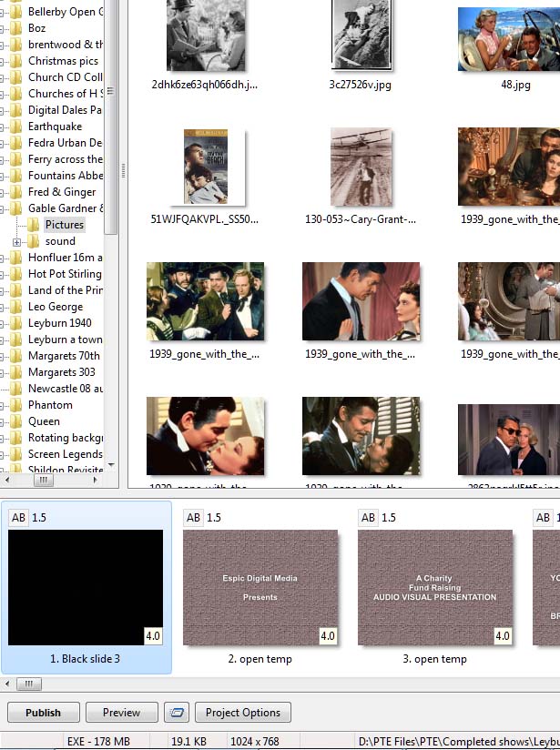Select the sound folder
This screenshot has height=750, width=560.
pos(60,241)
